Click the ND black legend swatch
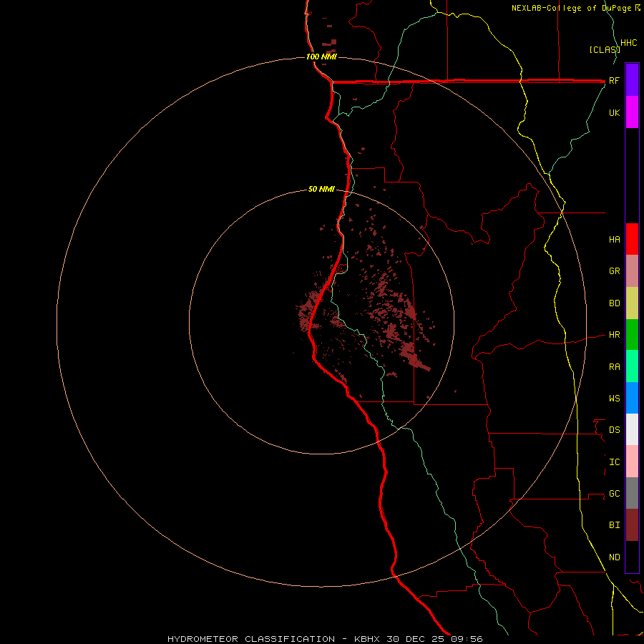The width and height of the screenshot is (644, 644). click(632, 557)
